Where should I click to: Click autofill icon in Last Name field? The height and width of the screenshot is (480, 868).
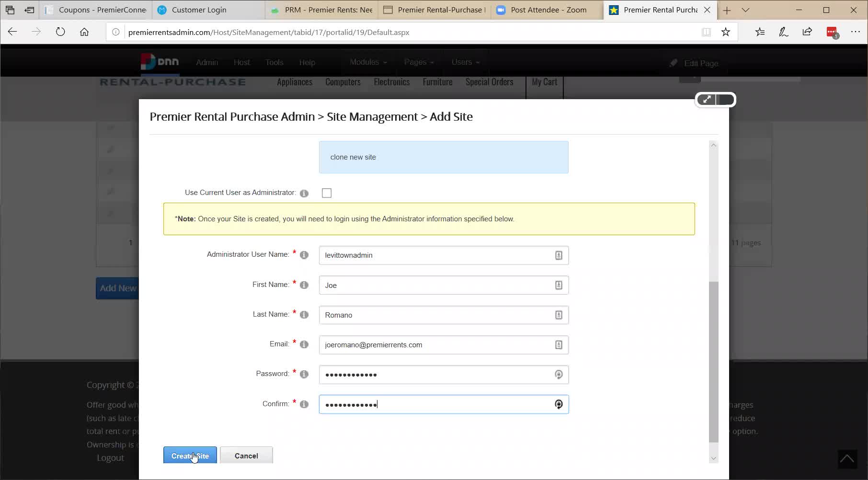point(559,315)
